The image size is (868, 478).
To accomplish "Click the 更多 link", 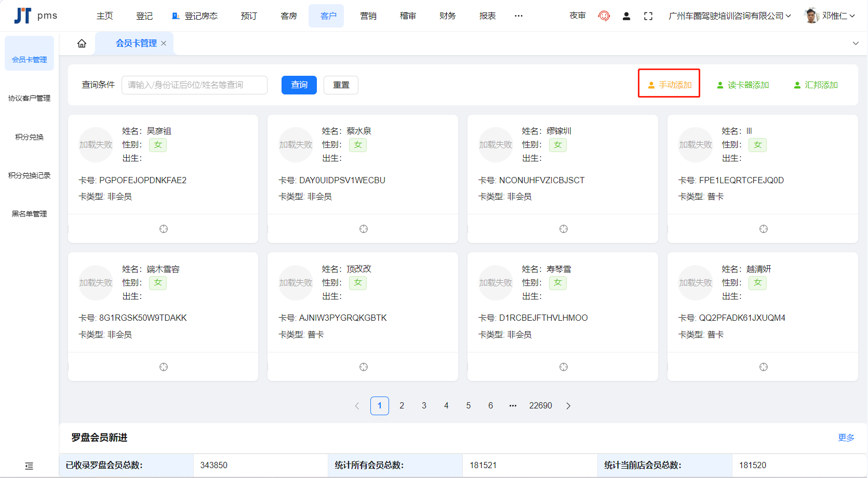I will click(846, 438).
